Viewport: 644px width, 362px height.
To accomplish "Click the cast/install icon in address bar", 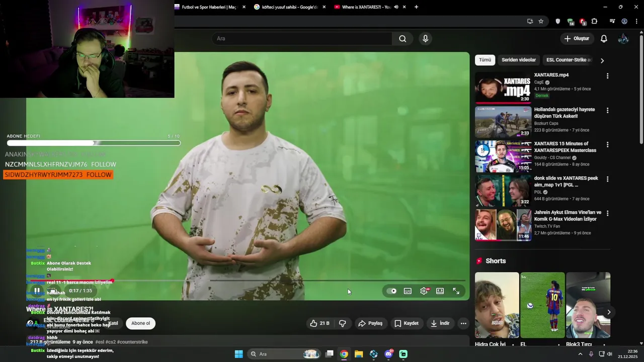I will pos(530,21).
